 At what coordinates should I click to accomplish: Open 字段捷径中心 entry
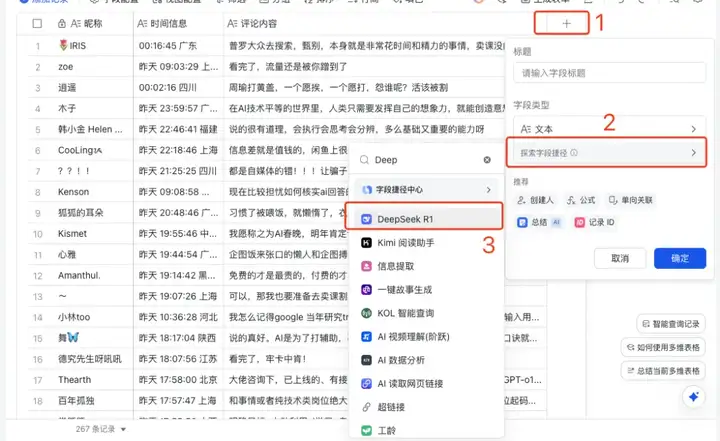pyautogui.click(x=426, y=190)
